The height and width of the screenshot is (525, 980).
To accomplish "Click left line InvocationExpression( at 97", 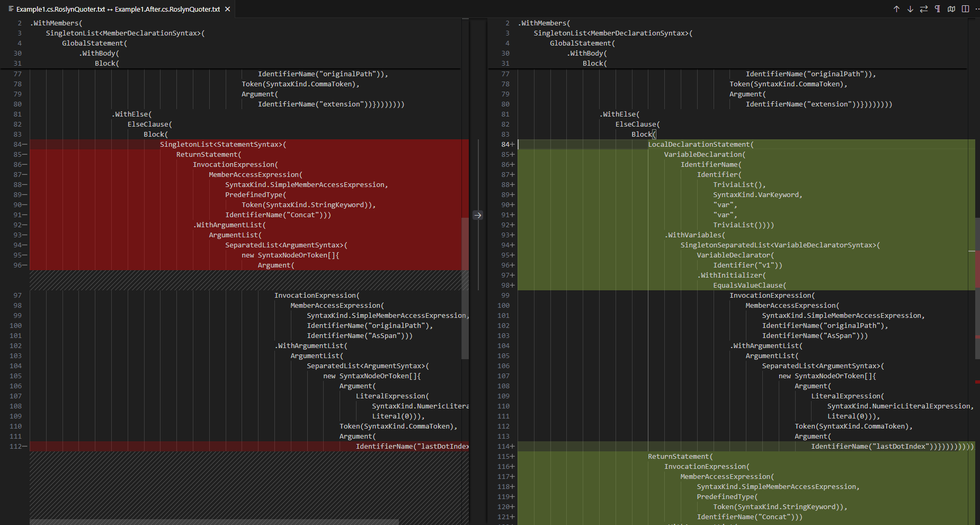I will coord(317,295).
